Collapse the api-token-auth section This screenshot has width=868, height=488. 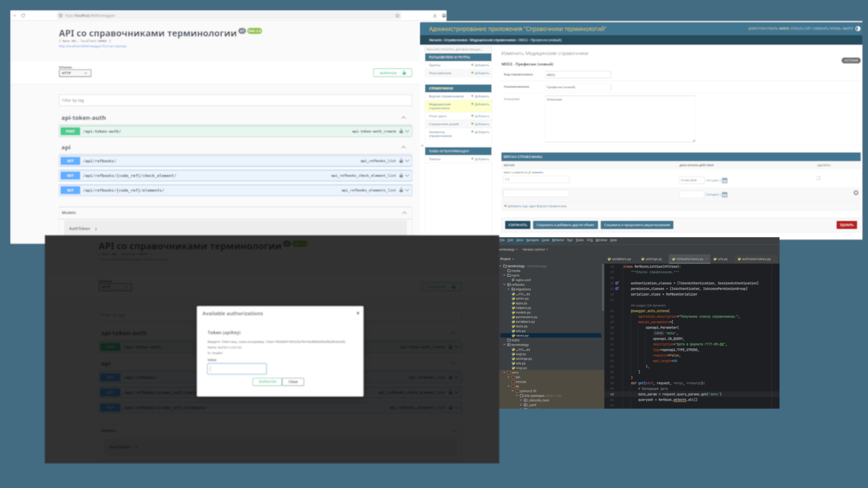pos(404,118)
